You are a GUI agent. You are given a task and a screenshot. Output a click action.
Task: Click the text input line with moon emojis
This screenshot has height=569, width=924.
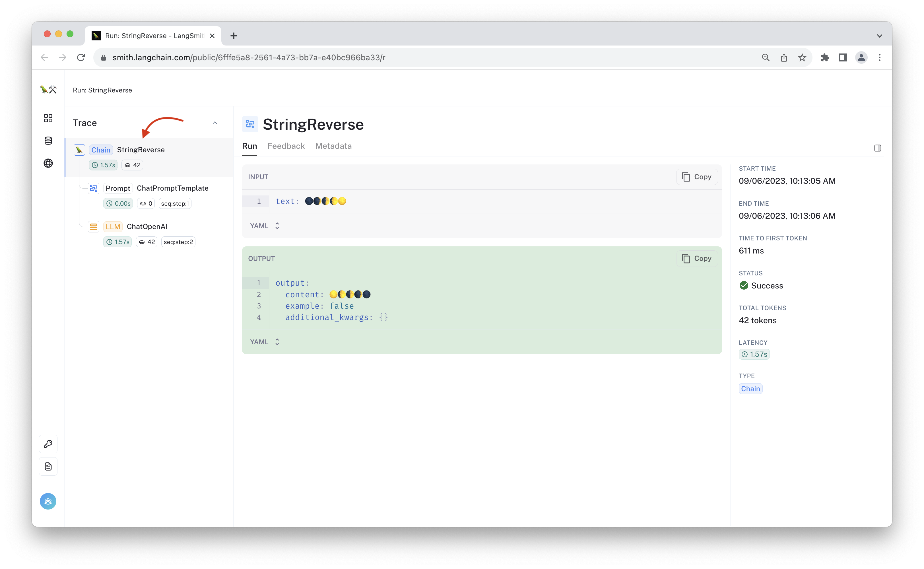[311, 201]
